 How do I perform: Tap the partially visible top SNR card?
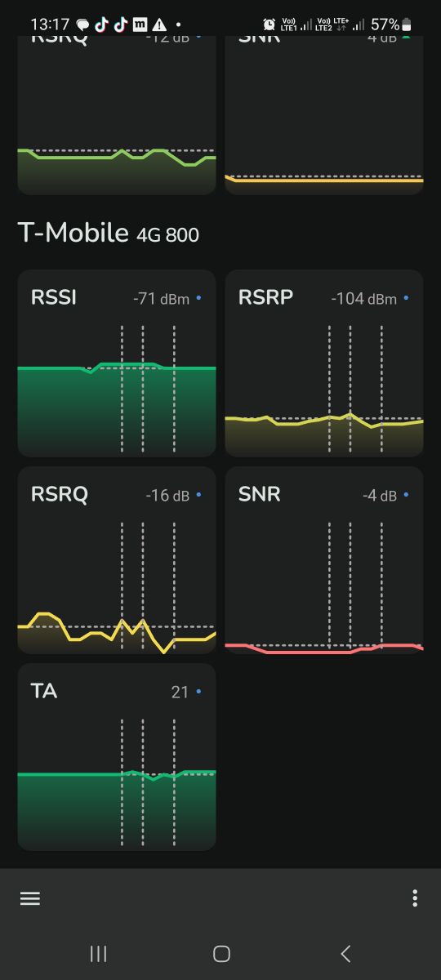tap(324, 114)
